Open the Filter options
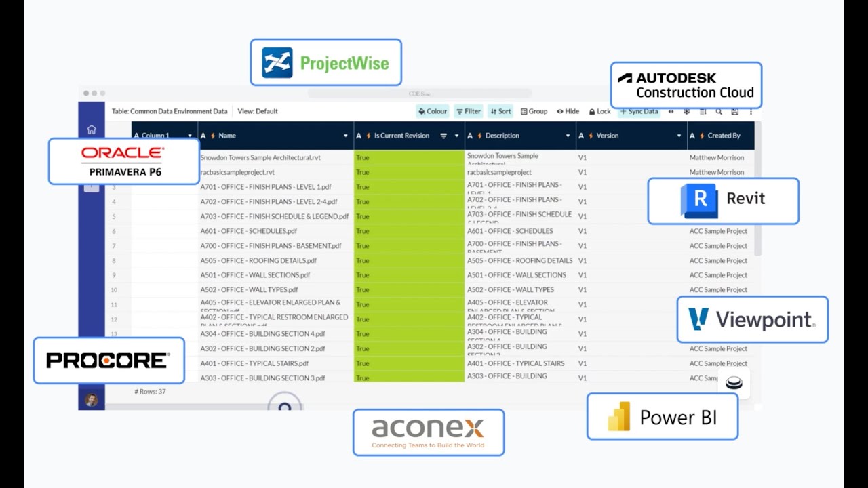The width and height of the screenshot is (868, 488). pos(469,111)
